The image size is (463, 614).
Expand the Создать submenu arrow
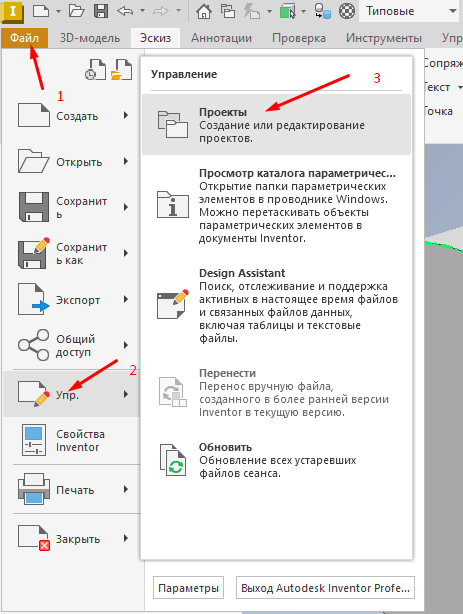pos(126,116)
